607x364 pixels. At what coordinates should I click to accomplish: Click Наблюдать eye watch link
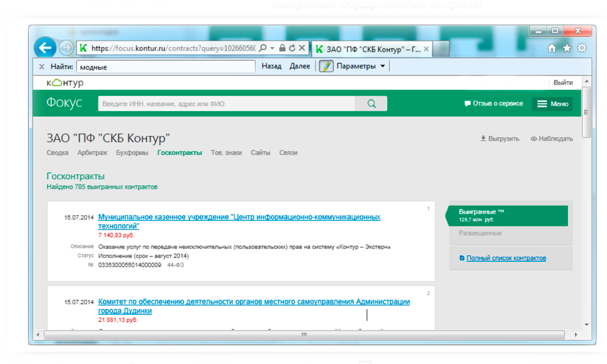pos(551,139)
